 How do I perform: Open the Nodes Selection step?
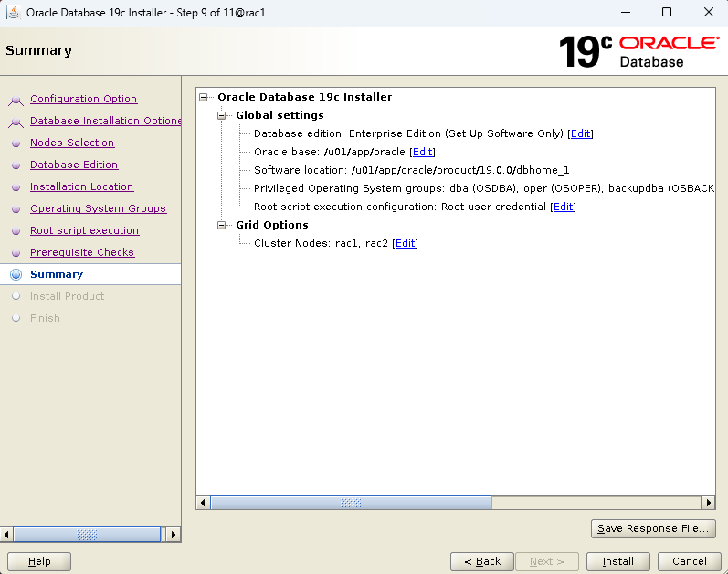click(72, 143)
